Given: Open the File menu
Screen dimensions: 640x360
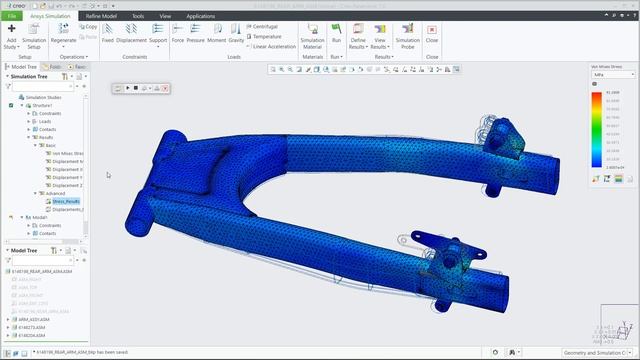Looking at the screenshot, I should coord(12,16).
